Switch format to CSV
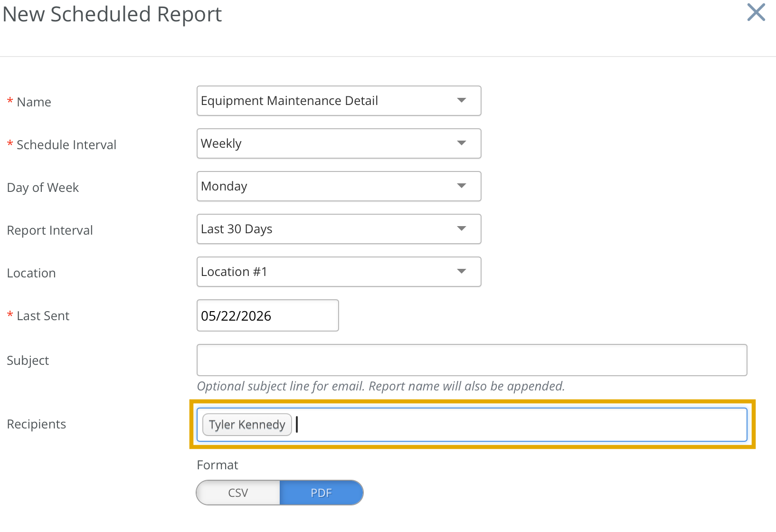 238,493
